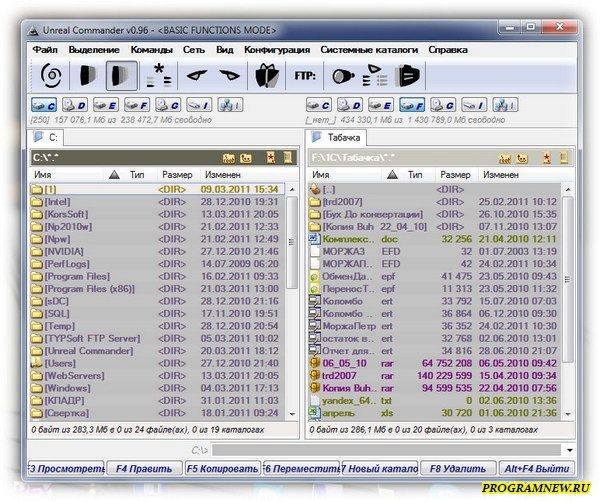
Task: Select the апрель xls file
Action: point(435,413)
